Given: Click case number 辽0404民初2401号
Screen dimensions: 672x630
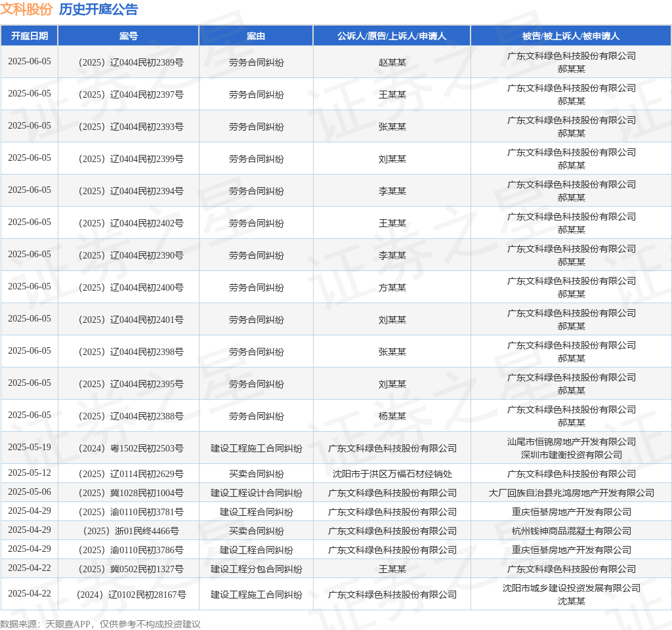Looking at the screenshot, I should 131,320.
